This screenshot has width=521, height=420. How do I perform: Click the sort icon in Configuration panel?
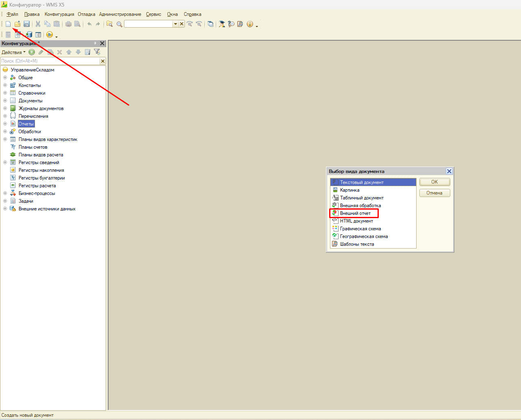click(87, 52)
